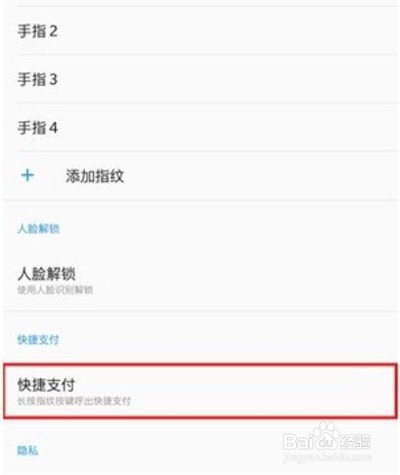This screenshot has width=400, height=475.
Task: Click the jingyan.baidu.com watermark link
Action: click(x=327, y=457)
